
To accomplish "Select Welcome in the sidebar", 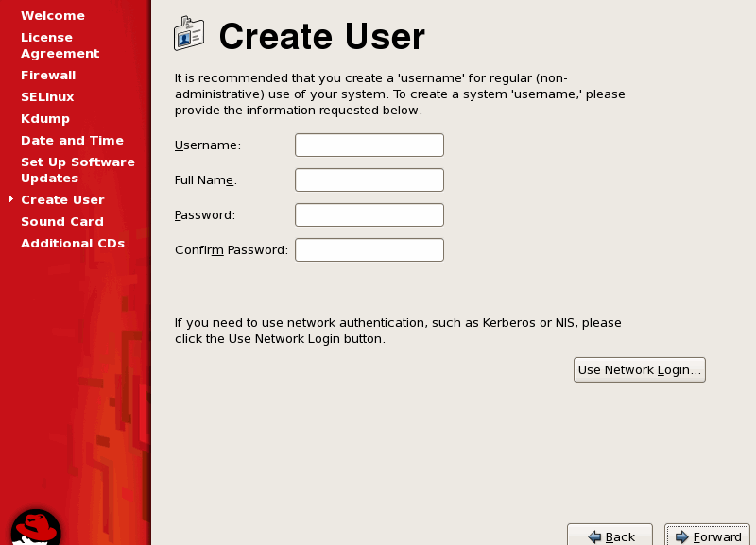I will (x=53, y=16).
